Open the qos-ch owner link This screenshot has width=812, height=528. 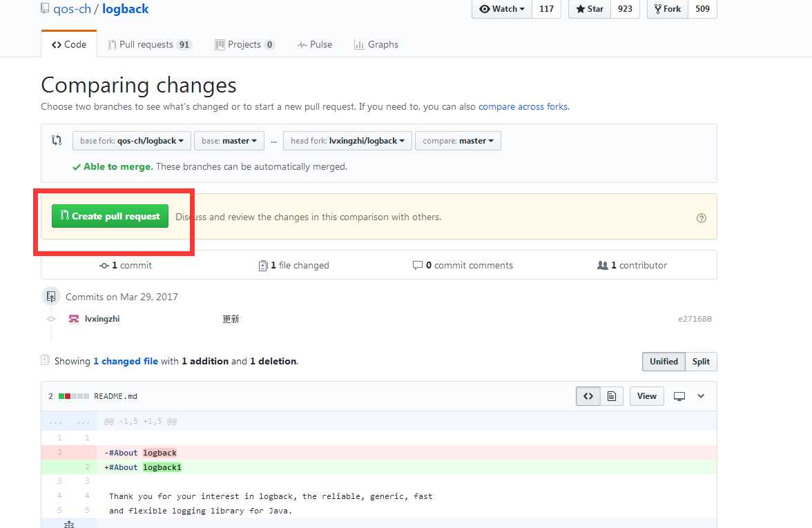(x=72, y=9)
